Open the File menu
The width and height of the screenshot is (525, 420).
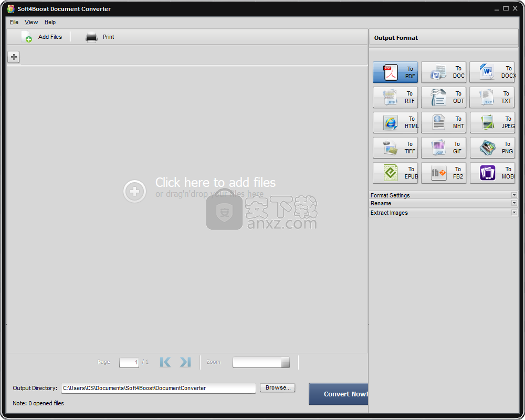(x=14, y=22)
